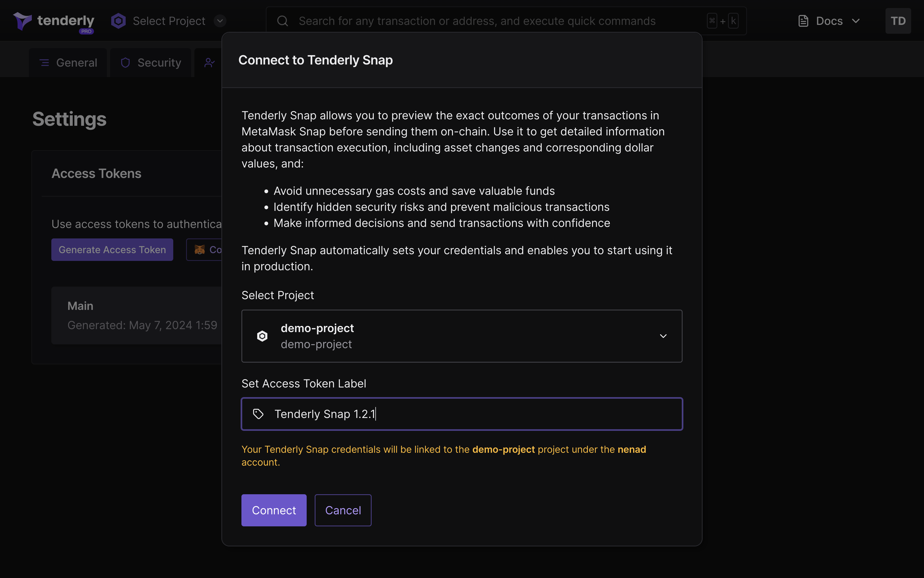The image size is (924, 578).
Task: Open the TD user avatar menu
Action: (898, 21)
